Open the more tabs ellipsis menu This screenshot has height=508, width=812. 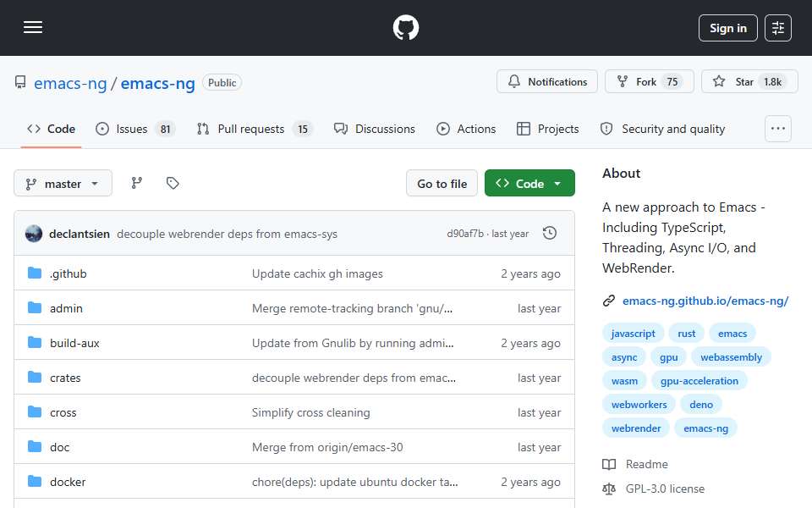point(778,129)
